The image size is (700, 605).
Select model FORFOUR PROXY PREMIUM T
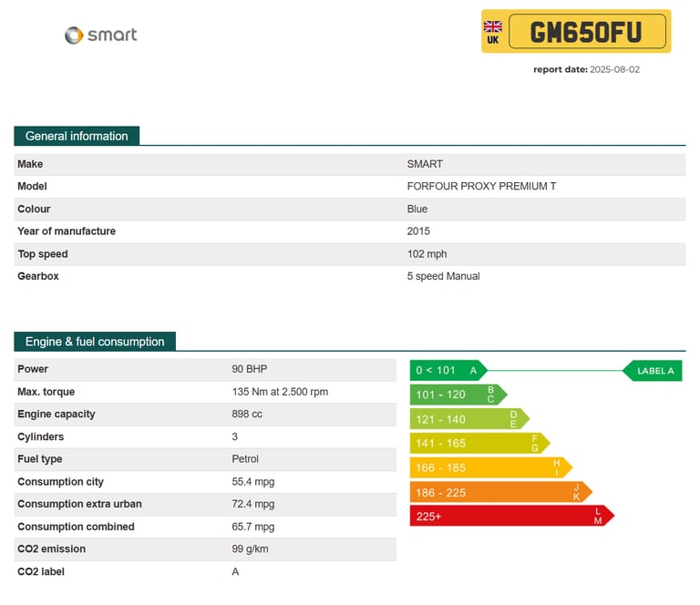[481, 187]
